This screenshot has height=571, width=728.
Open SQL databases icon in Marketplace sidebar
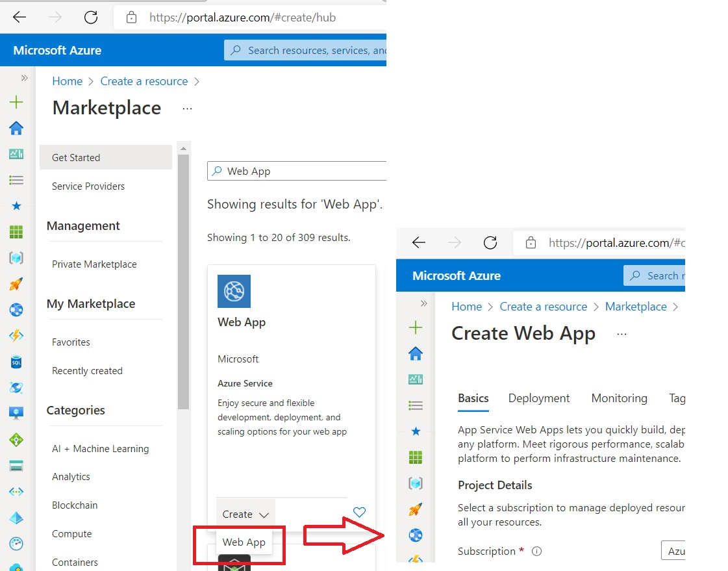16,362
